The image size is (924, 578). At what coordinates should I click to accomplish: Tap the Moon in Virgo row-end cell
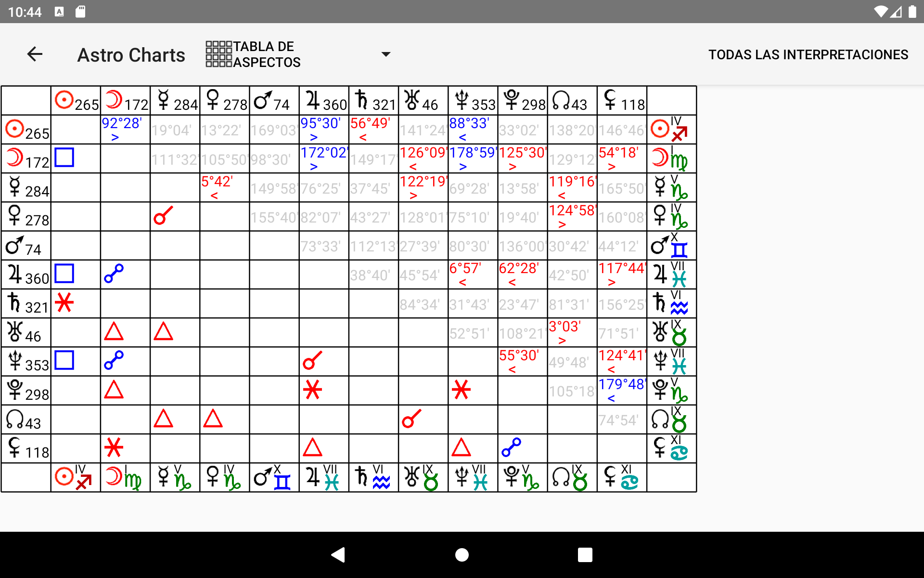point(672,158)
